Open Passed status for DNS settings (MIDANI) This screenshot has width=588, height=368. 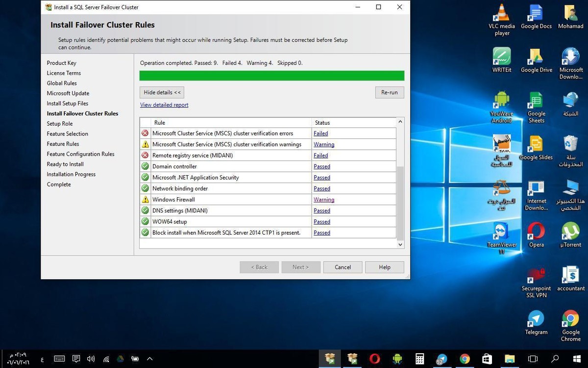click(x=322, y=210)
